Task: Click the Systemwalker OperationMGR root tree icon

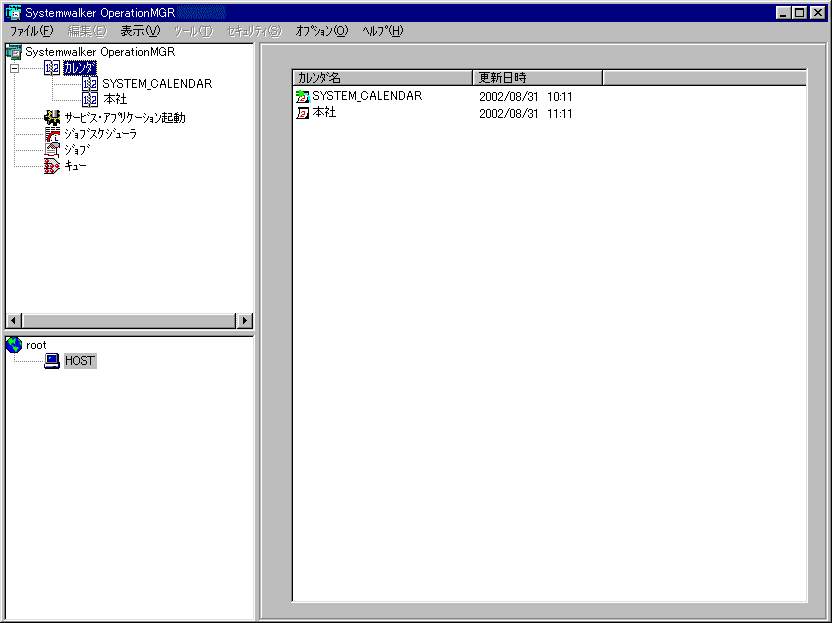Action: tap(13, 52)
